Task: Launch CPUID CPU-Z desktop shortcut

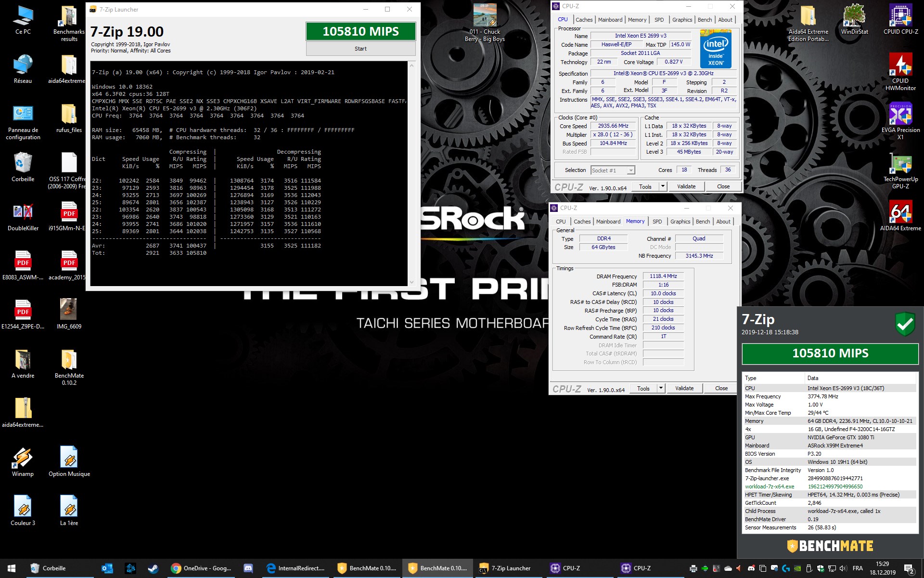Action: pyautogui.click(x=900, y=20)
